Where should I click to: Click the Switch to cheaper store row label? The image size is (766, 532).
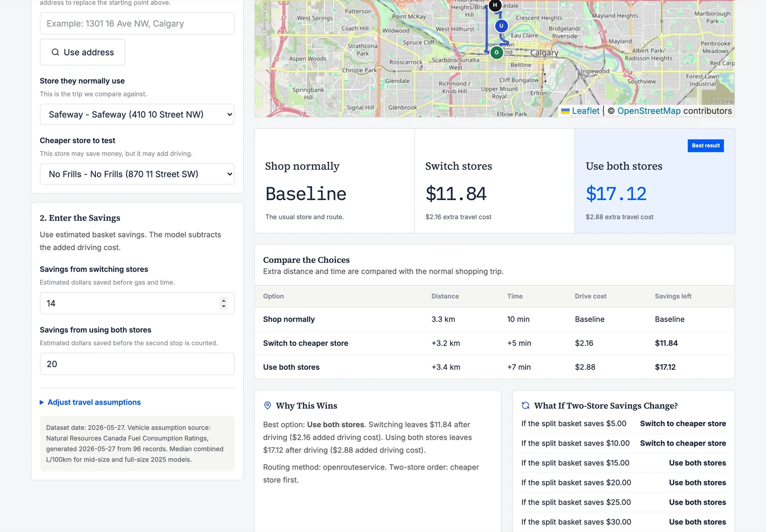tap(306, 343)
